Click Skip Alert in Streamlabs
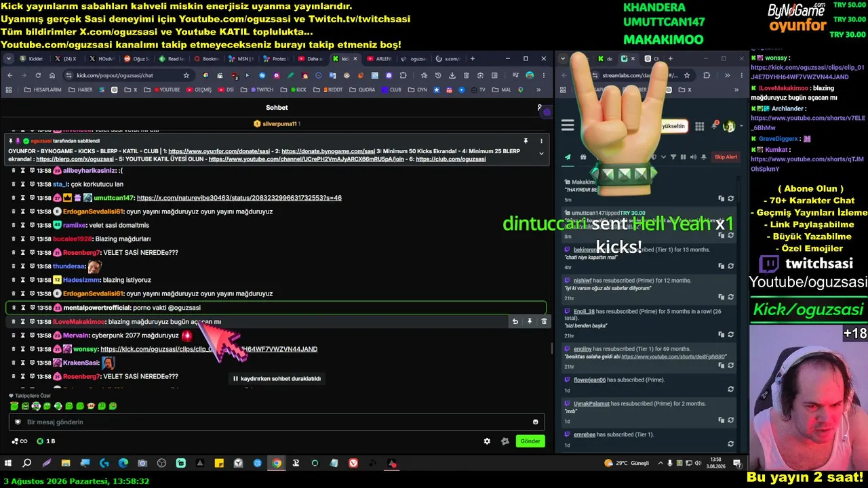The height and width of the screenshot is (488, 868). [x=726, y=157]
